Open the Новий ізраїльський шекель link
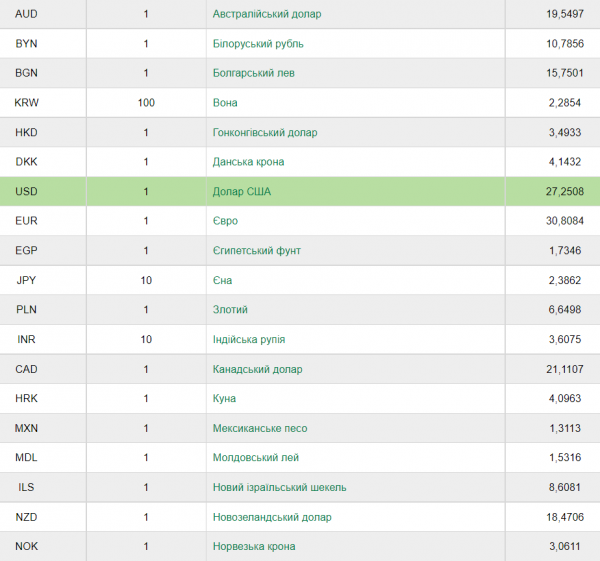 [x=279, y=487]
